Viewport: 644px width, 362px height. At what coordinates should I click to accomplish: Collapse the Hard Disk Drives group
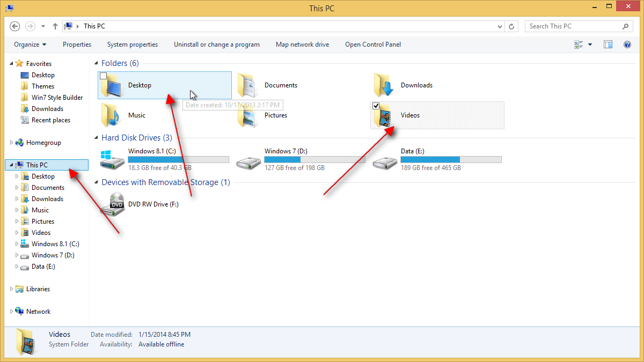[97, 138]
